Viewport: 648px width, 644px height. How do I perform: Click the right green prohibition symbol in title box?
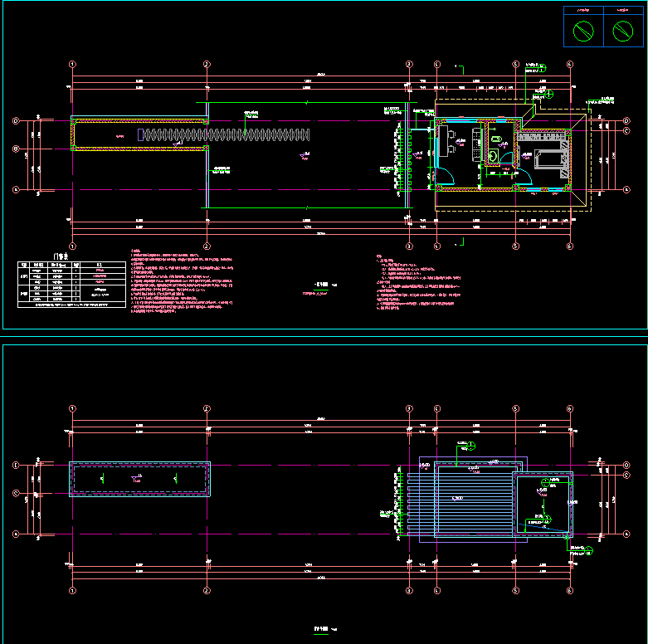click(x=622, y=32)
